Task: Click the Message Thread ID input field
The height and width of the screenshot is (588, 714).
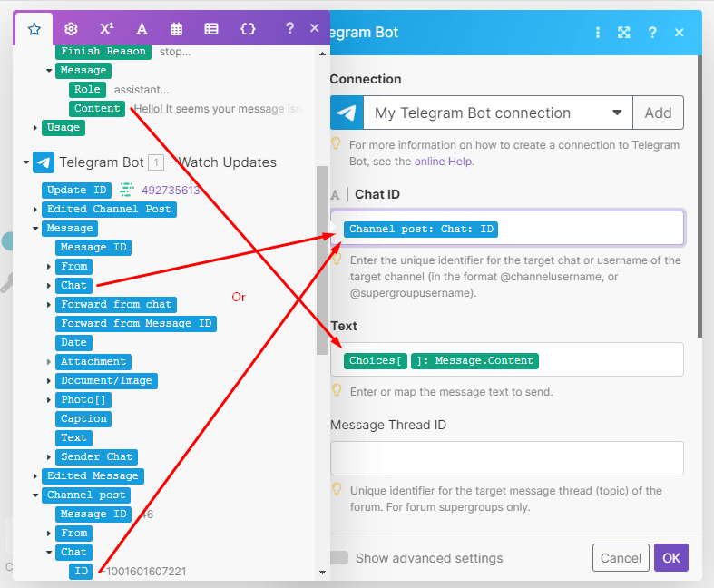Action: (506, 458)
